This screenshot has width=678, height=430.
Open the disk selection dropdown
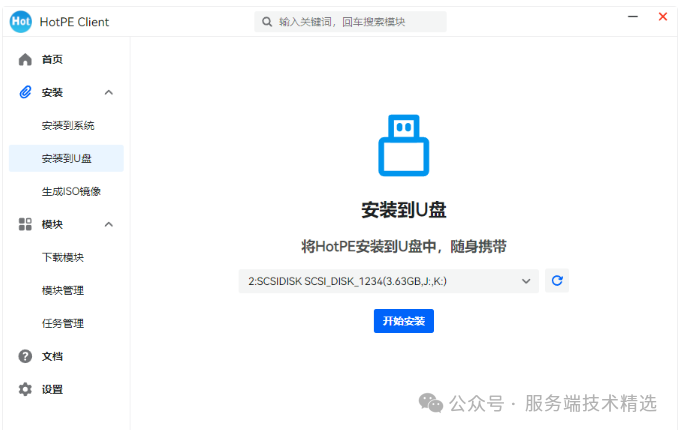[x=389, y=281]
